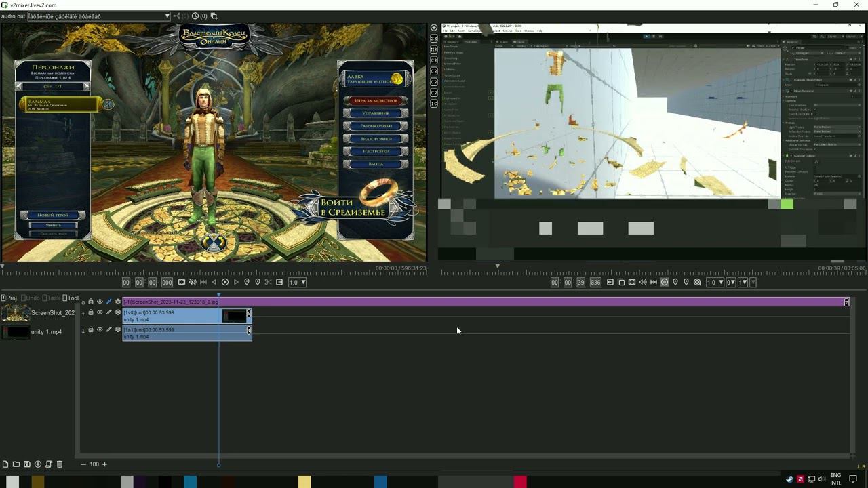Toggle speaker volume icon in right preview toolbar

coord(643,282)
